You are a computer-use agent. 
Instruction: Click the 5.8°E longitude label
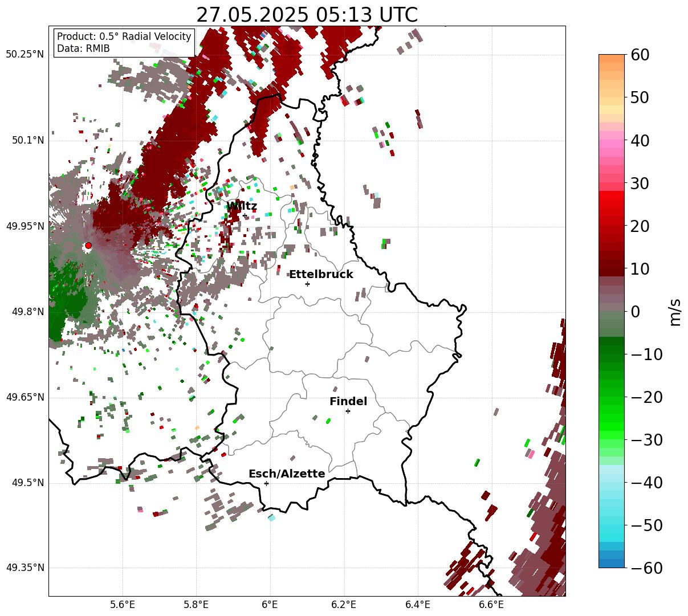point(197,605)
